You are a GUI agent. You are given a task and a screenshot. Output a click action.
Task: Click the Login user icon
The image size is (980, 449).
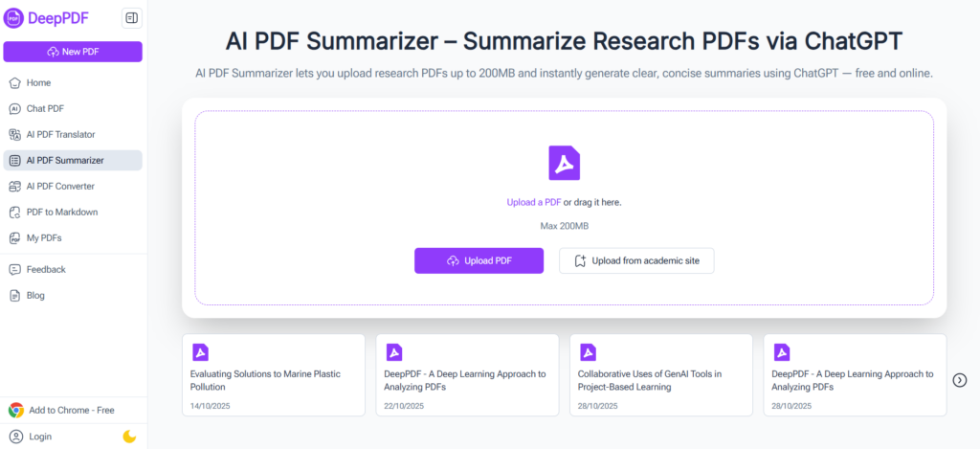tap(16, 437)
